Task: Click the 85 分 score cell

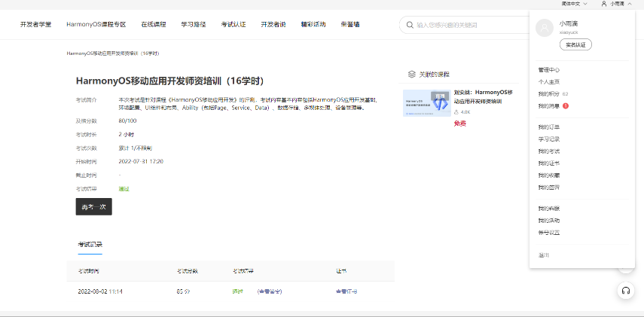Action: (183, 291)
